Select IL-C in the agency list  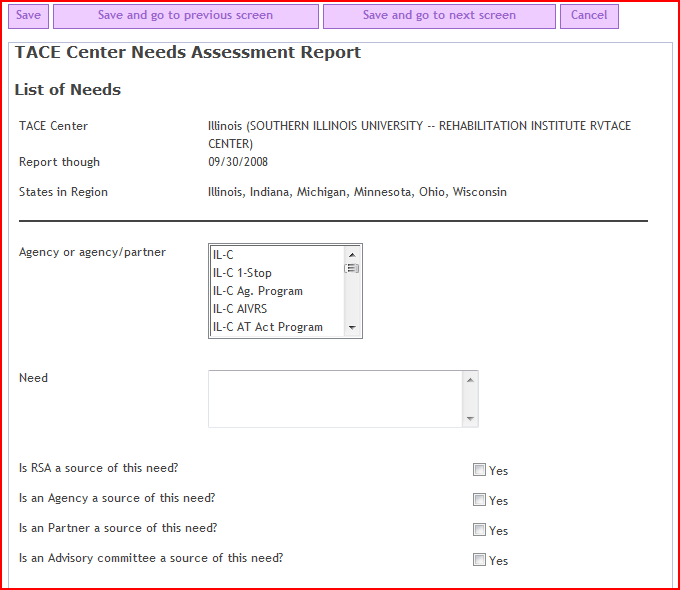[x=278, y=255]
